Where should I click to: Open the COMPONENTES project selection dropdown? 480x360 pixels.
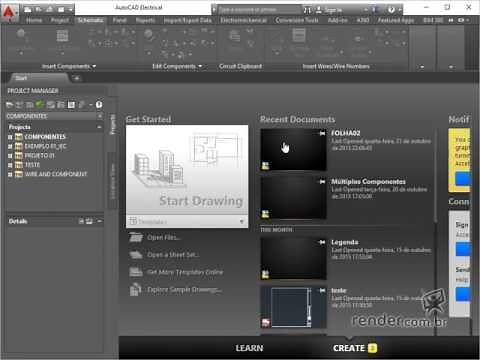click(100, 116)
